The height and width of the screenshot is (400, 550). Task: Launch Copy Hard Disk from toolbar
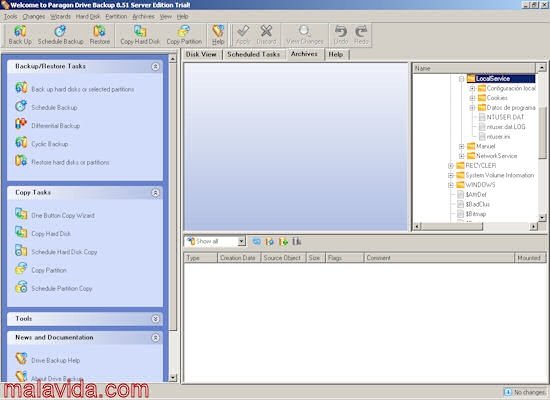coord(140,35)
